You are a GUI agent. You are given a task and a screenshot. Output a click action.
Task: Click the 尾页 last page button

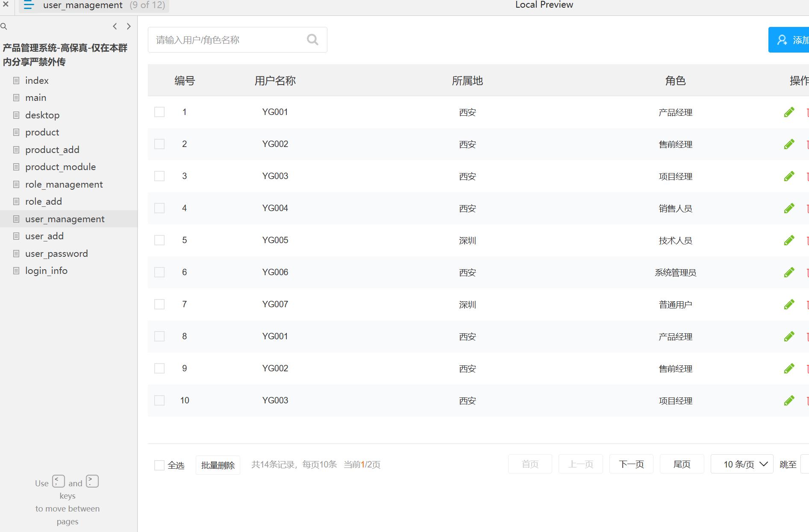(x=682, y=464)
